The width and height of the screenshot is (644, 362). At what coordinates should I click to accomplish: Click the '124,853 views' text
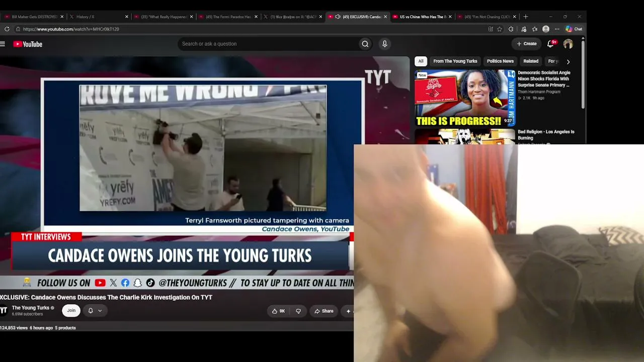pyautogui.click(x=14, y=328)
